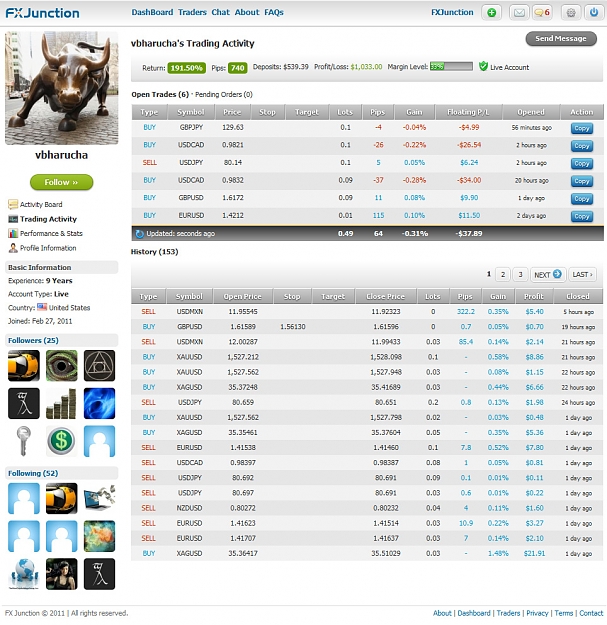Go to DashBoard in top navigation
Viewport: 607px width, 625px height.
coord(152,12)
